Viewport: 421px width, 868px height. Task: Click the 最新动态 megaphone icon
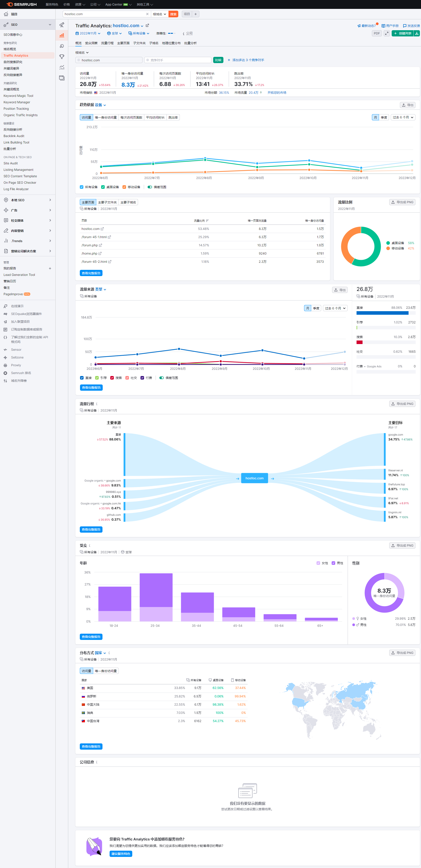pyautogui.click(x=359, y=26)
